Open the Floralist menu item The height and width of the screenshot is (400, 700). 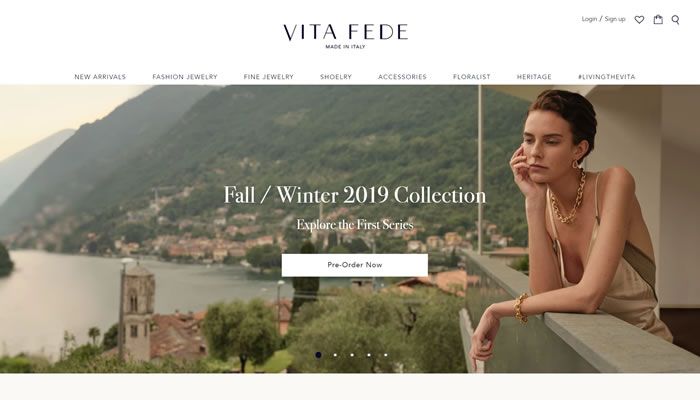click(x=471, y=77)
